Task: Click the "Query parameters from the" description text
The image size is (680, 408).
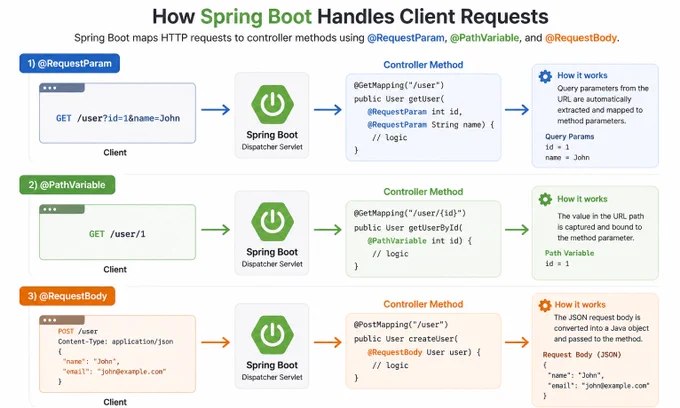Action: tap(603, 88)
